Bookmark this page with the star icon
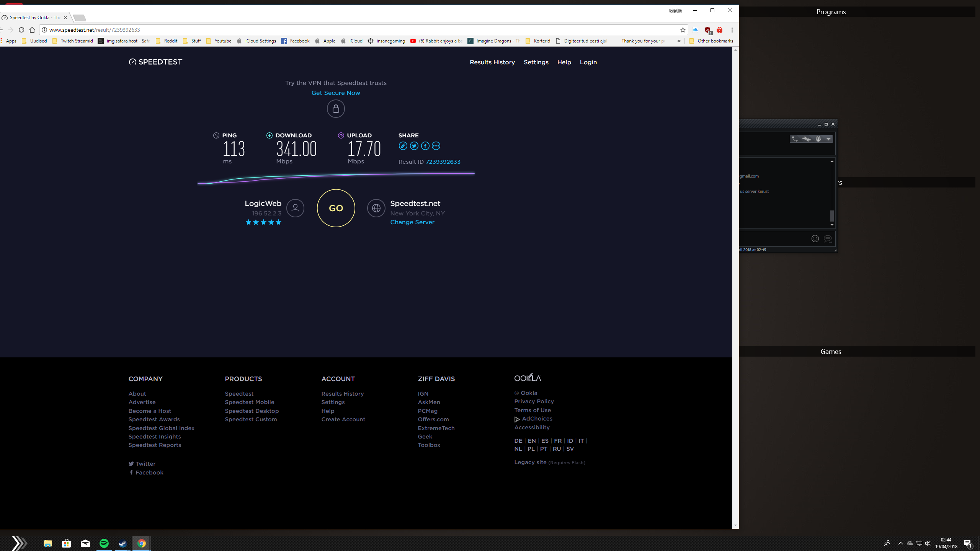The image size is (980, 551). pos(683,30)
